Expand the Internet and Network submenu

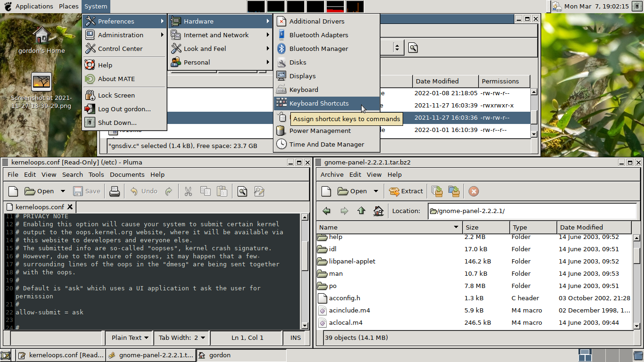[x=220, y=35]
